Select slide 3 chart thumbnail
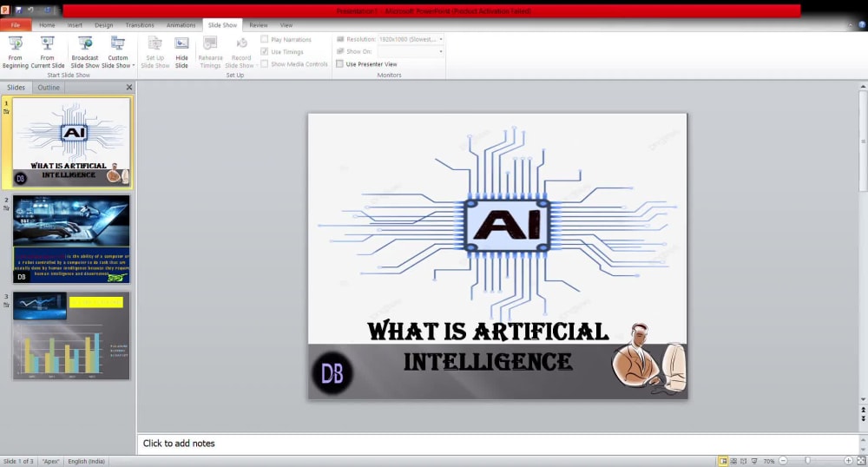868x467 pixels. pos(71,336)
